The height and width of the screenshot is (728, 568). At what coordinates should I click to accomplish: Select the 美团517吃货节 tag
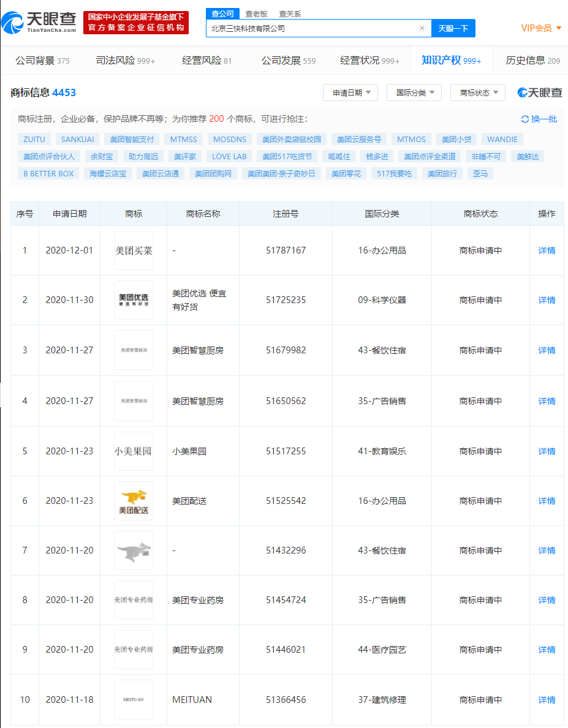click(x=287, y=157)
